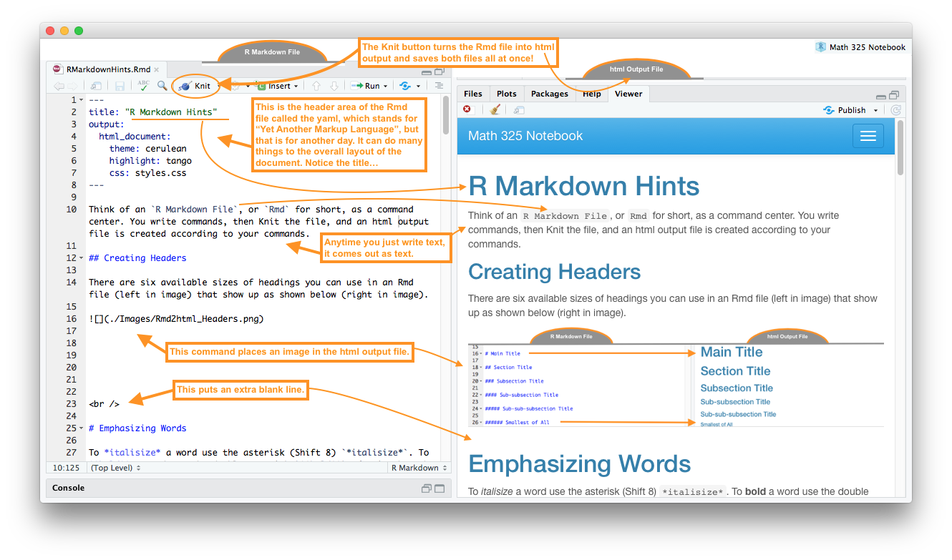Click the find/replace magnifying glass icon
The height and width of the screenshot is (560, 952).
coord(162,86)
